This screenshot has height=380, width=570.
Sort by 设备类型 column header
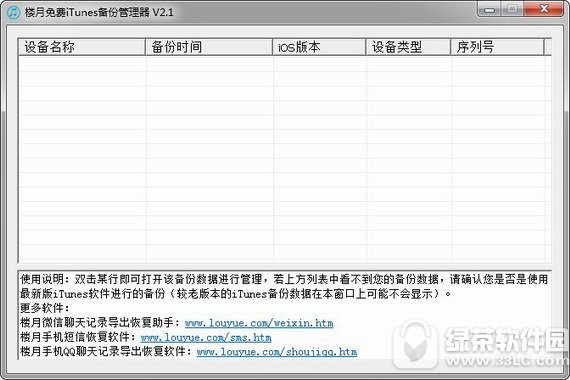(x=408, y=47)
